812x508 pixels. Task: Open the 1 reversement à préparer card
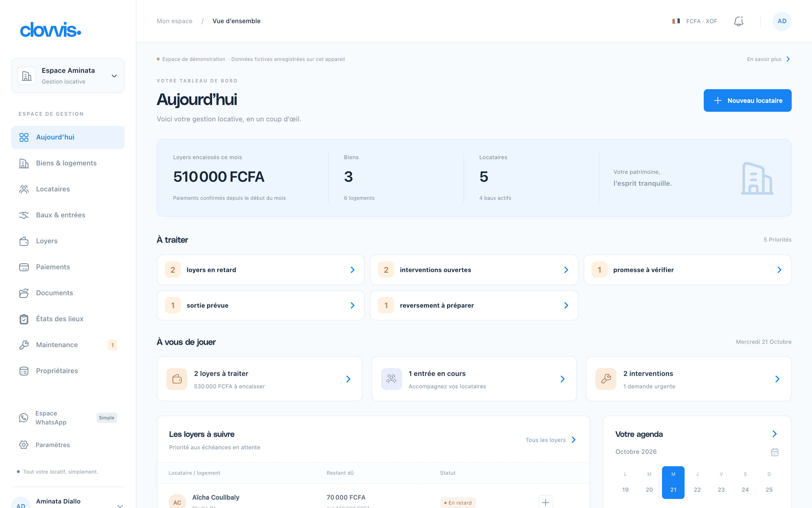pyautogui.click(x=474, y=305)
